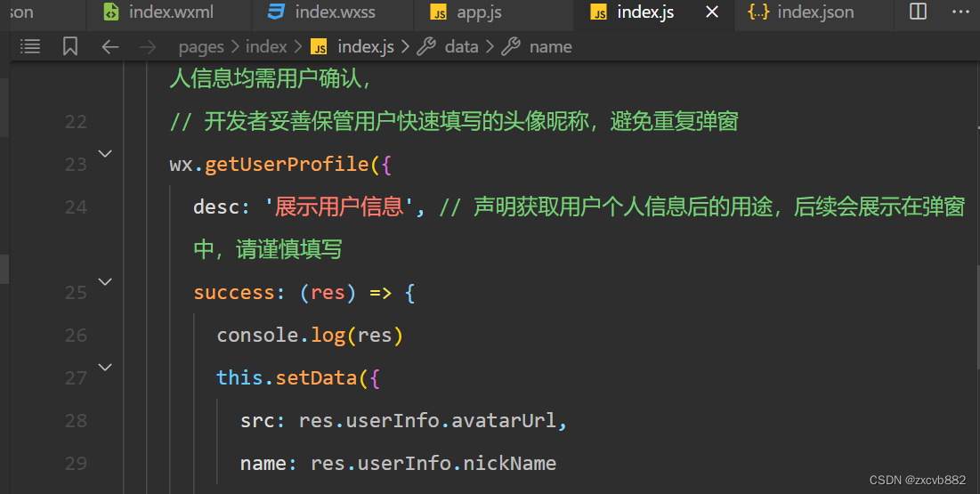Click console.log(res) code
This screenshot has width=980, height=494.
(x=310, y=336)
